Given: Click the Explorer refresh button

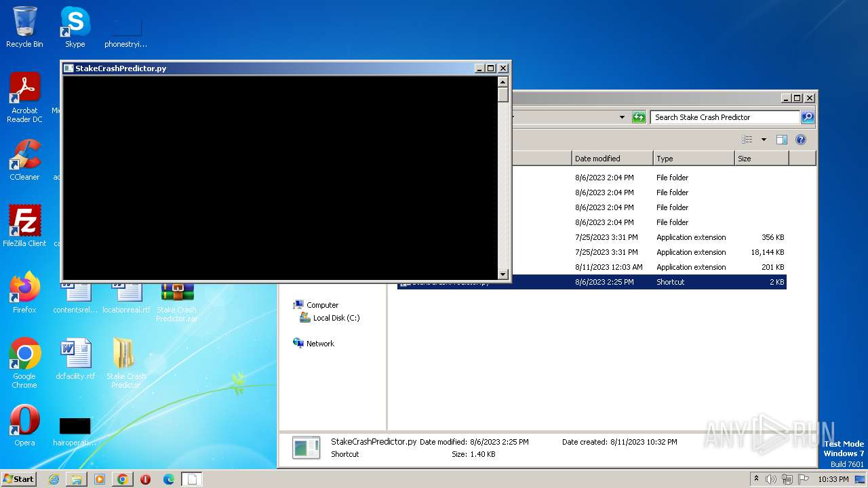Looking at the screenshot, I should tap(639, 117).
